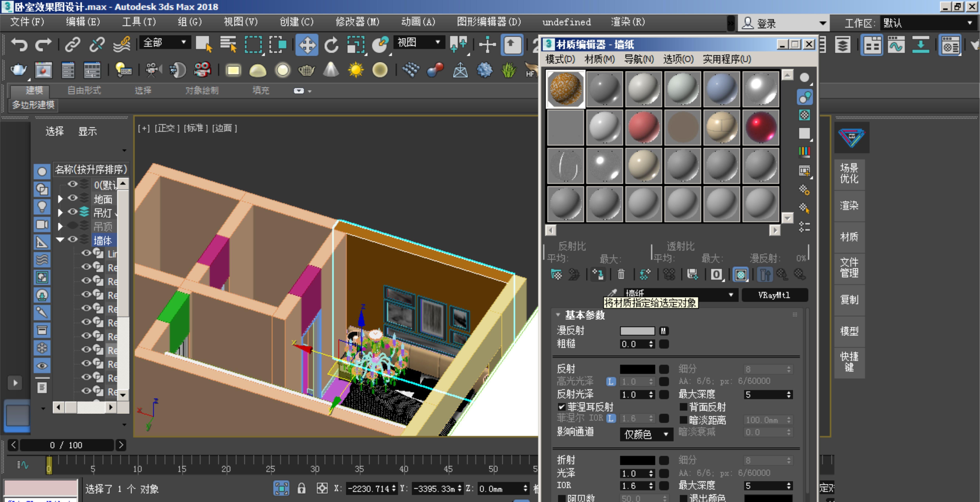Click Show Shaded Material in Viewport icon
This screenshot has width=980, height=502.
pos(741,275)
